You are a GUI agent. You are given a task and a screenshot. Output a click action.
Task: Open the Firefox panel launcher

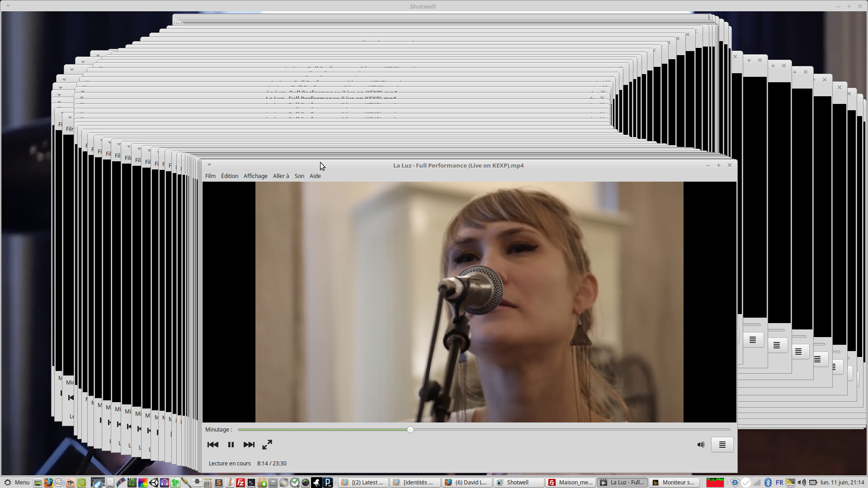pos(48,483)
